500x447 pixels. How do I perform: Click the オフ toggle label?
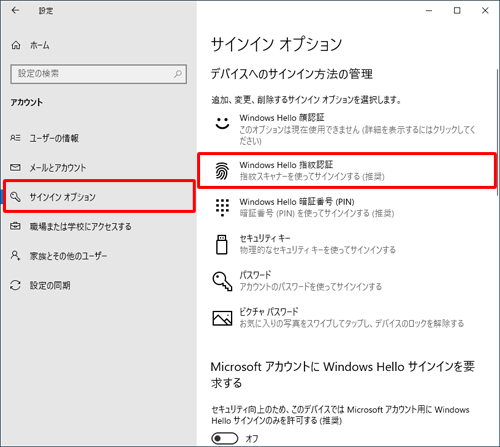pyautogui.click(x=252, y=439)
